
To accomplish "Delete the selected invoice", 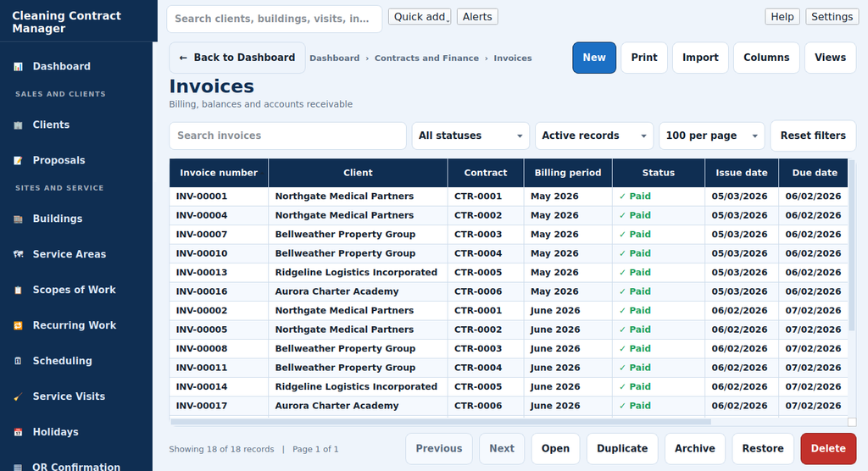I will pyautogui.click(x=828, y=448).
